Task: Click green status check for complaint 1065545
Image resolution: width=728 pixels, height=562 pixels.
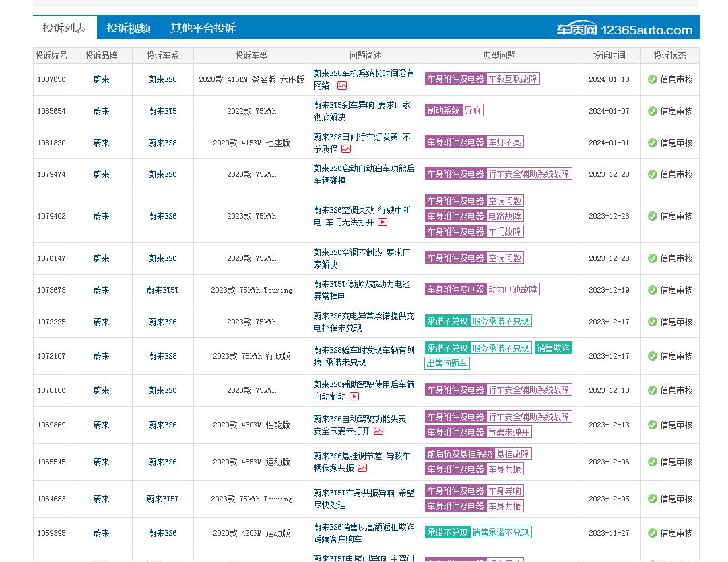Action: 653,462
